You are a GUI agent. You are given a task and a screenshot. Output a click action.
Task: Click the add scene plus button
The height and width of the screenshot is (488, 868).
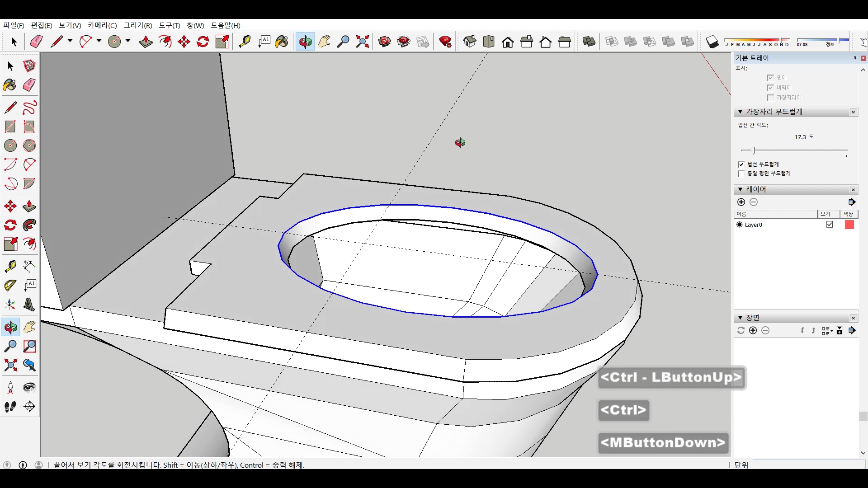(753, 331)
